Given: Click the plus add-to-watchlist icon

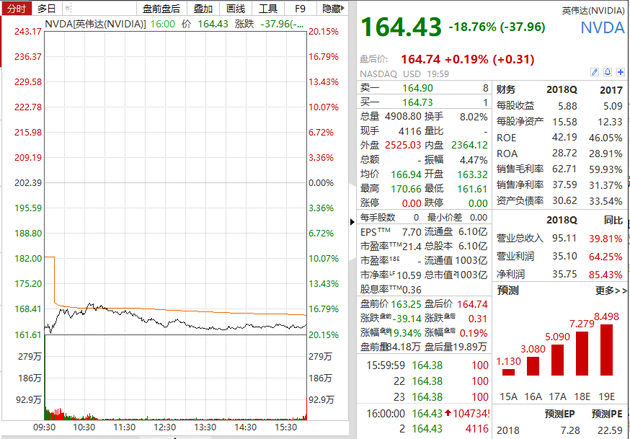Looking at the screenshot, I should (x=620, y=72).
